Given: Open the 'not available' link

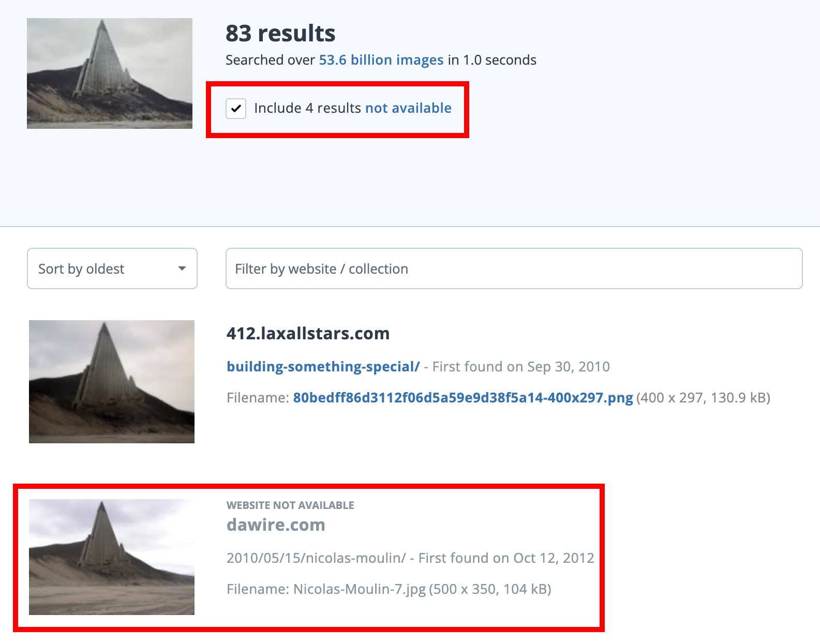Looking at the screenshot, I should click(x=408, y=108).
